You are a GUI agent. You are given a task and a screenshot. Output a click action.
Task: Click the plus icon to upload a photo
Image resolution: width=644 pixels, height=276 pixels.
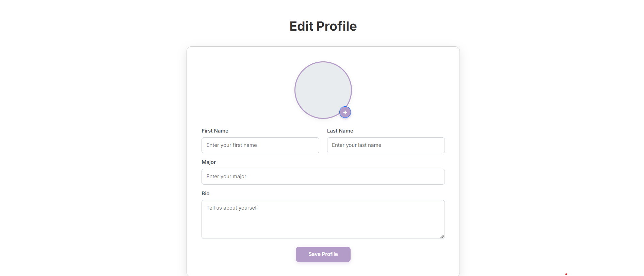pyautogui.click(x=345, y=112)
